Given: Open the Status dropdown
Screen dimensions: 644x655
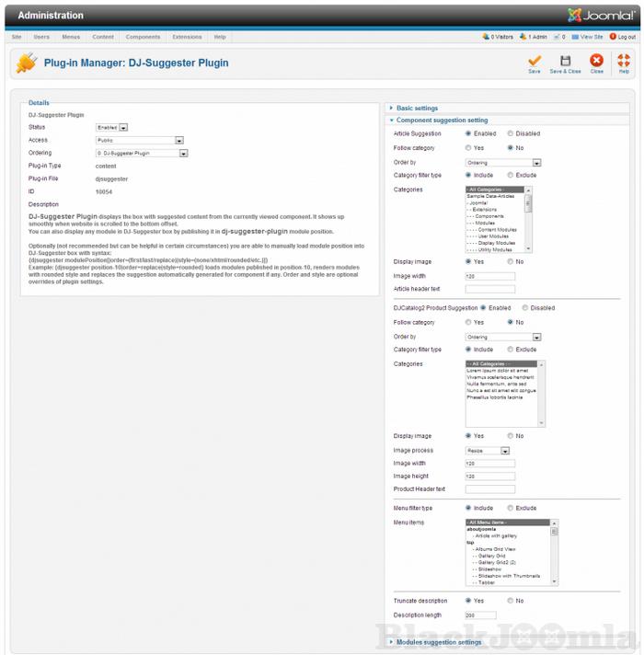Looking at the screenshot, I should pos(123,128).
